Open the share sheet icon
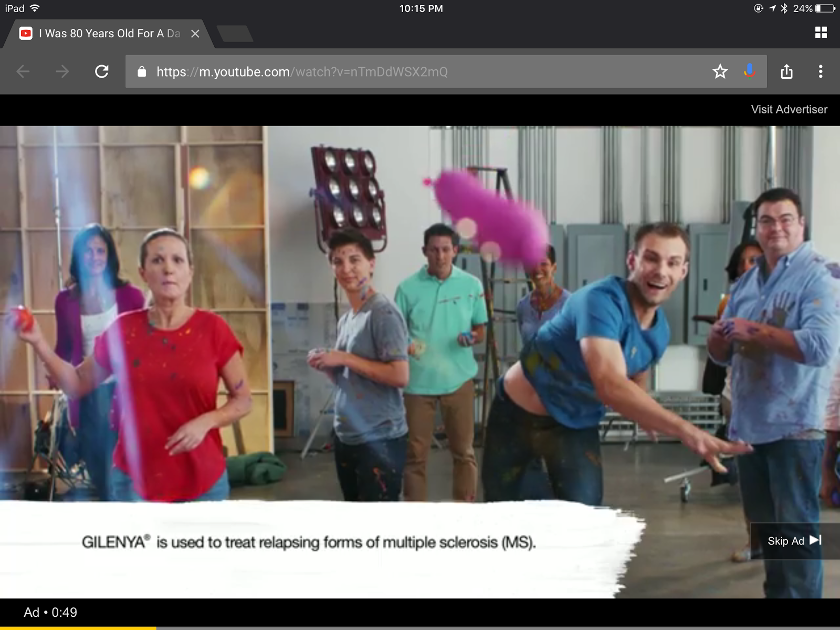This screenshot has width=840, height=630. click(786, 71)
